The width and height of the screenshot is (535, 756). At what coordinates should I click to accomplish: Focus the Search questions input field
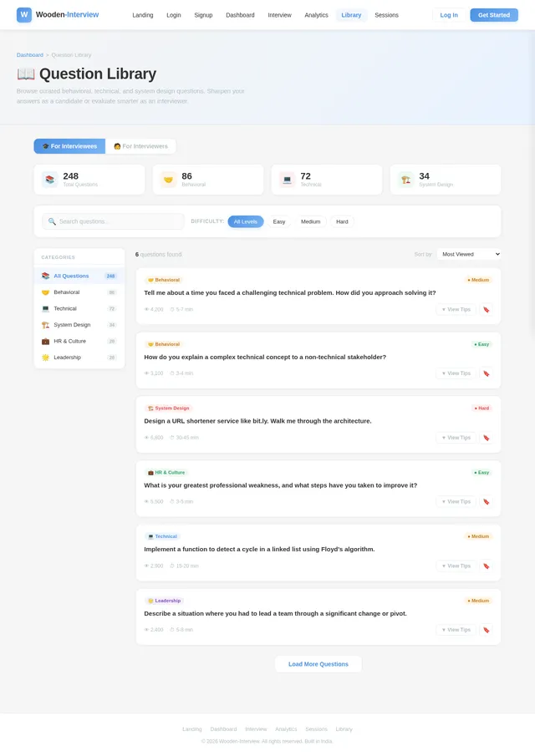[x=113, y=221]
